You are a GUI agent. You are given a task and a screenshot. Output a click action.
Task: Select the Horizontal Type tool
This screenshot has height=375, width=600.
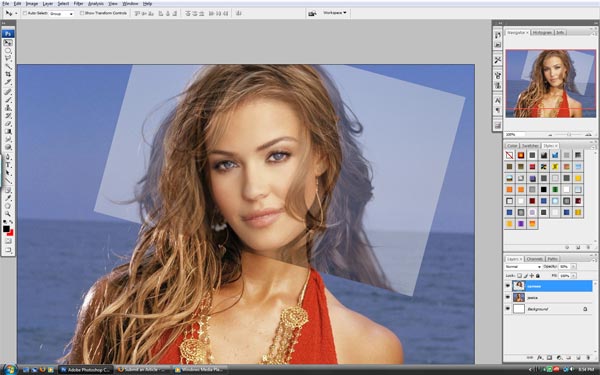[8, 165]
